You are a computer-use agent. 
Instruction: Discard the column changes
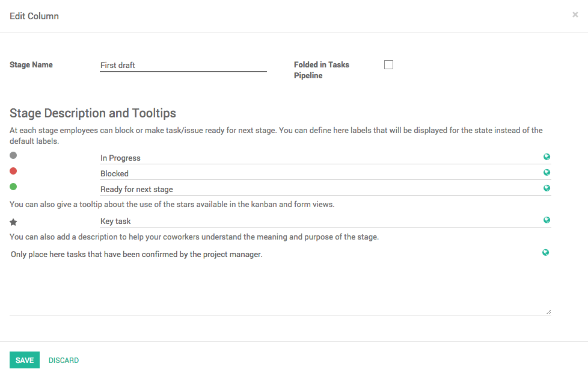click(x=64, y=361)
